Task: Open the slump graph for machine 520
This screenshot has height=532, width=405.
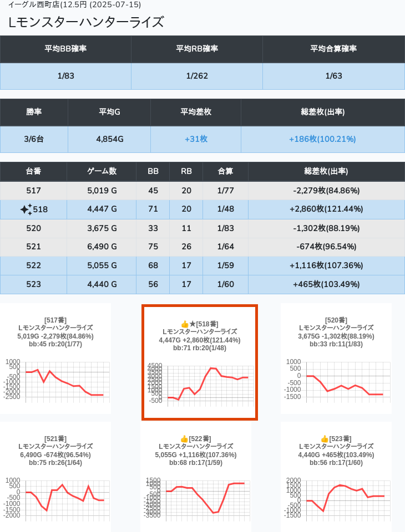Action: (336, 382)
